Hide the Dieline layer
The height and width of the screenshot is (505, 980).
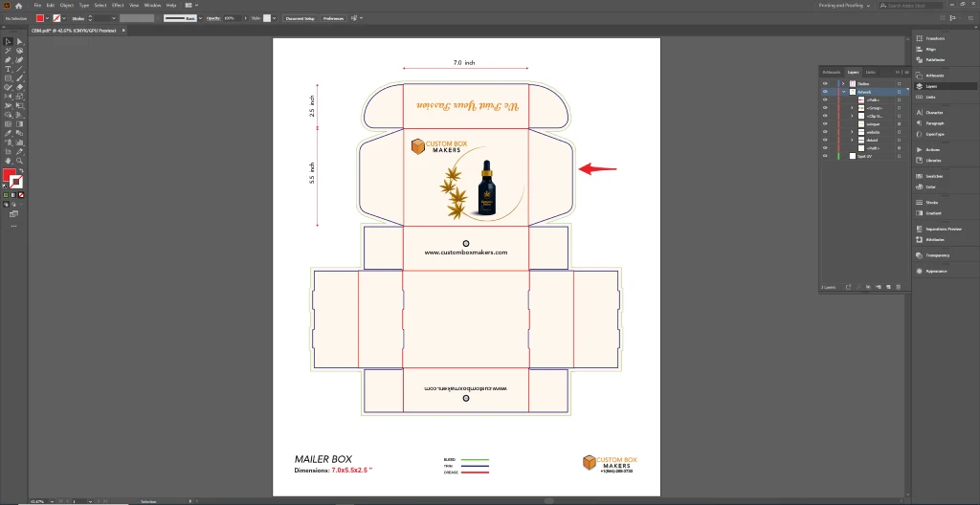click(825, 83)
